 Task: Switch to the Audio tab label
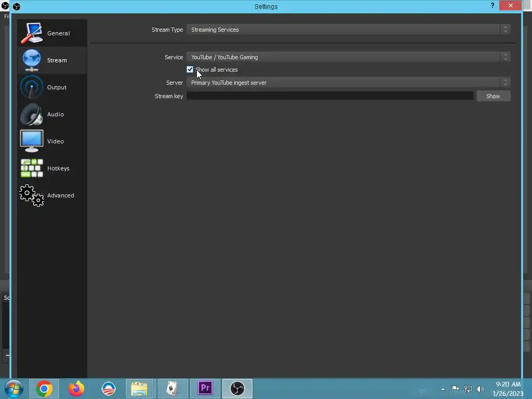tap(55, 114)
